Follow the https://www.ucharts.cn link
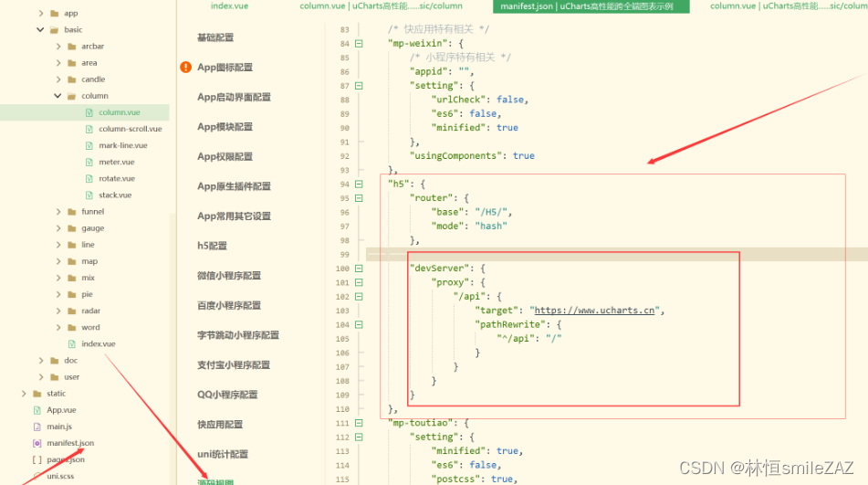Image resolution: width=868 pixels, height=485 pixels. click(x=594, y=311)
